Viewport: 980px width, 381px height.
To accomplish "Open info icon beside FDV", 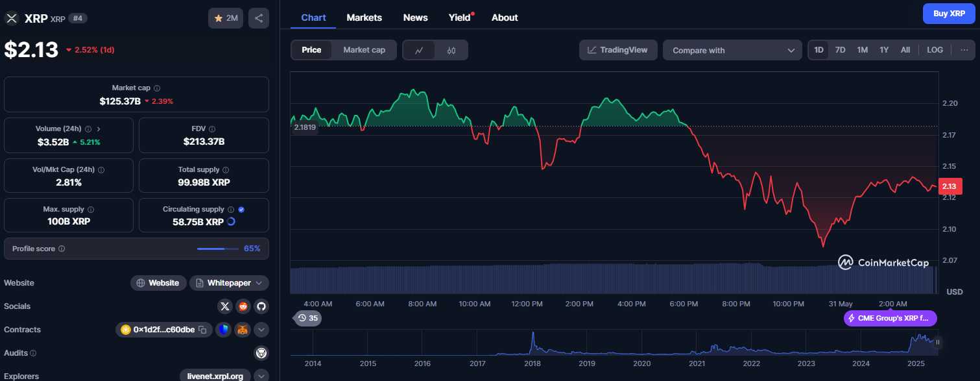I will pos(212,129).
